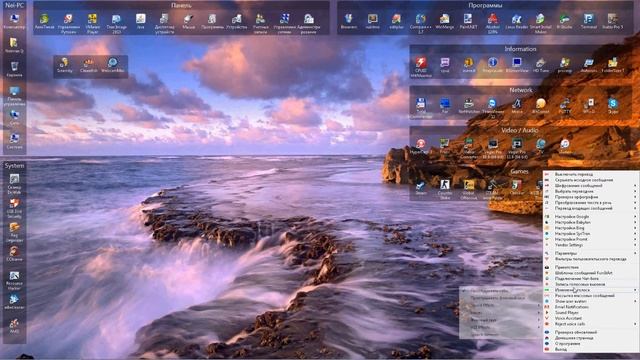
Task: Launch Counter-Strike shortcut
Action: [444, 189]
